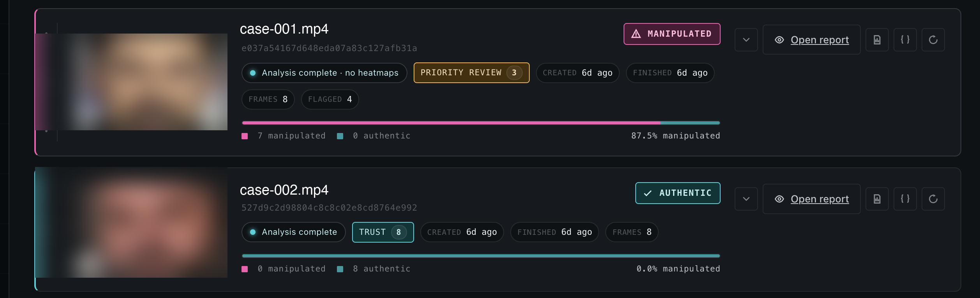Image resolution: width=980 pixels, height=298 pixels.
Task: Re-run analysis refresh icon for case-001.mp4
Action: (933, 40)
